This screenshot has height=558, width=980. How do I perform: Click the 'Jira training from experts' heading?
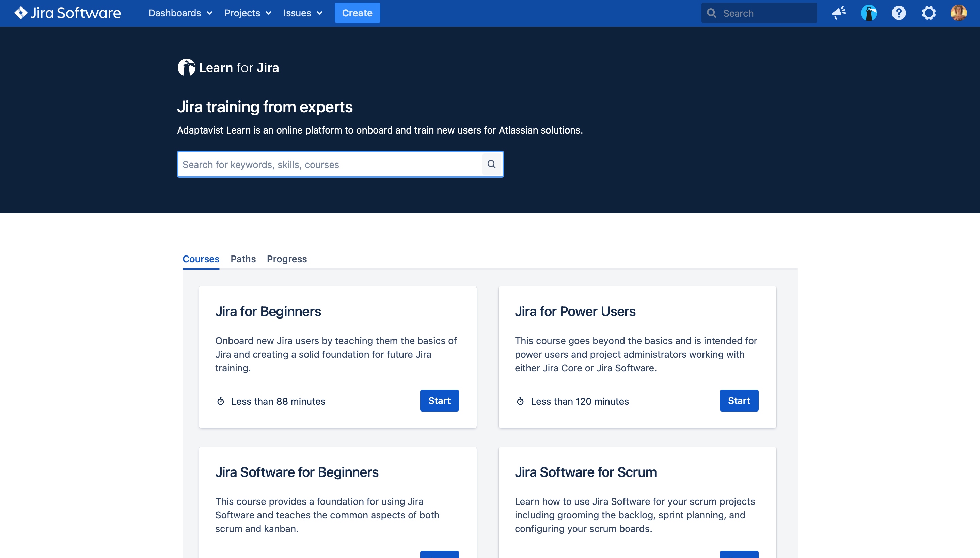pos(265,107)
